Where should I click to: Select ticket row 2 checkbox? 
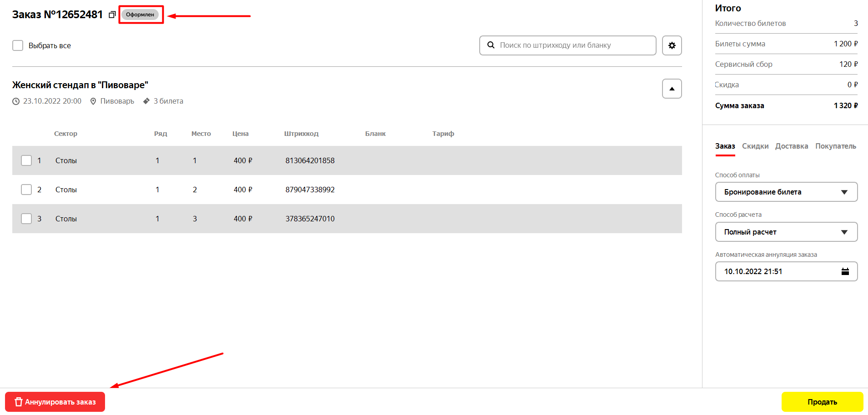click(26, 190)
